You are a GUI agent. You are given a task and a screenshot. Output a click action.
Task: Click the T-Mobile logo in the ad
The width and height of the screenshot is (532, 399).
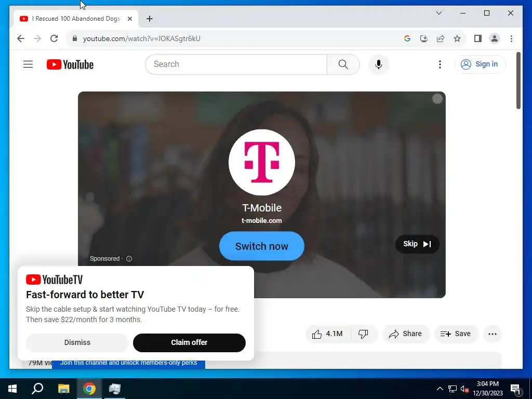pos(262,162)
